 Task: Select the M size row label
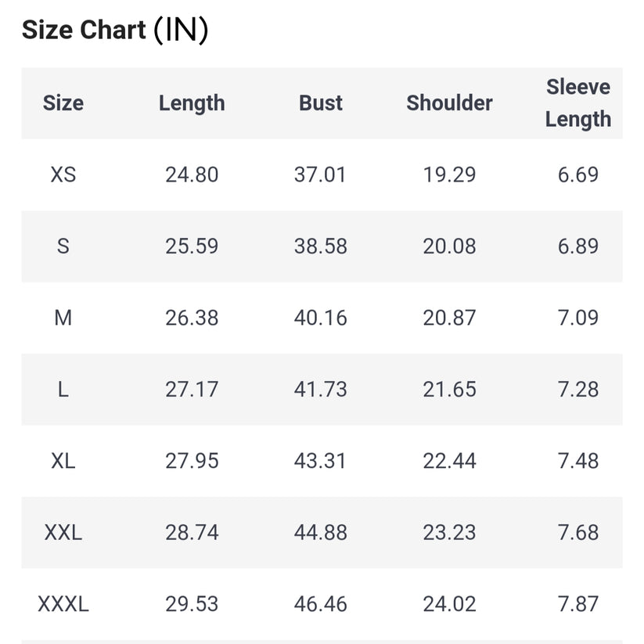(63, 318)
